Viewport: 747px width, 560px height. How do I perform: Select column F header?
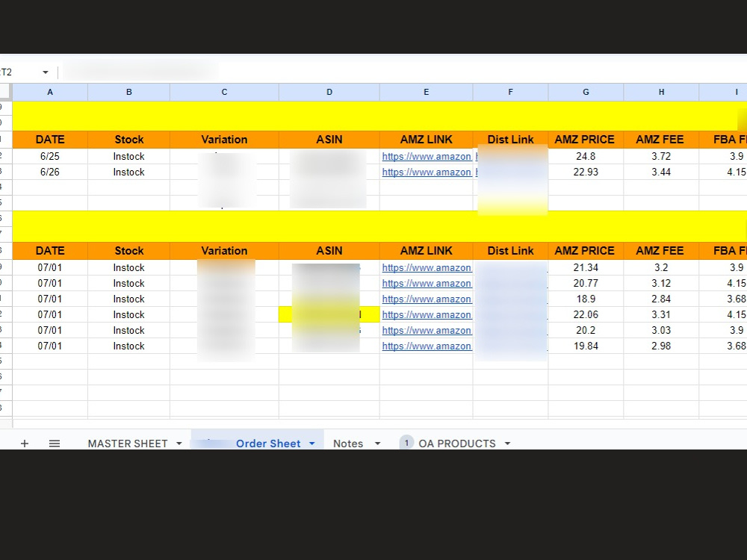(511, 92)
